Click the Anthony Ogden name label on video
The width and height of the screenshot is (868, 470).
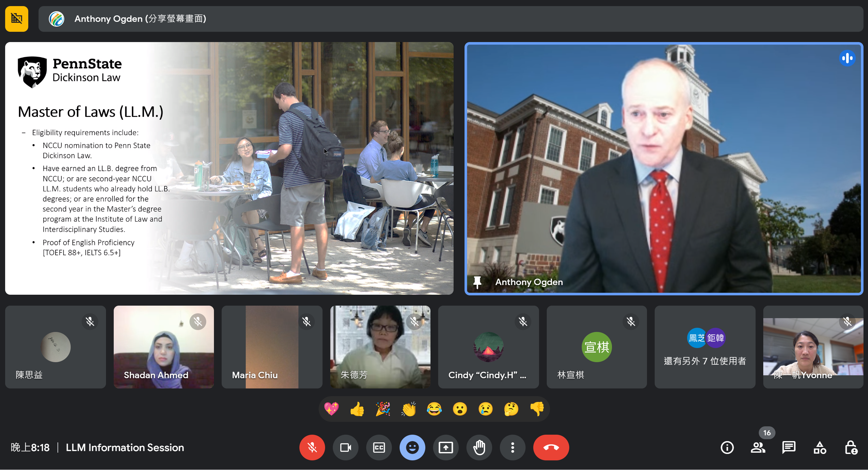529,282
